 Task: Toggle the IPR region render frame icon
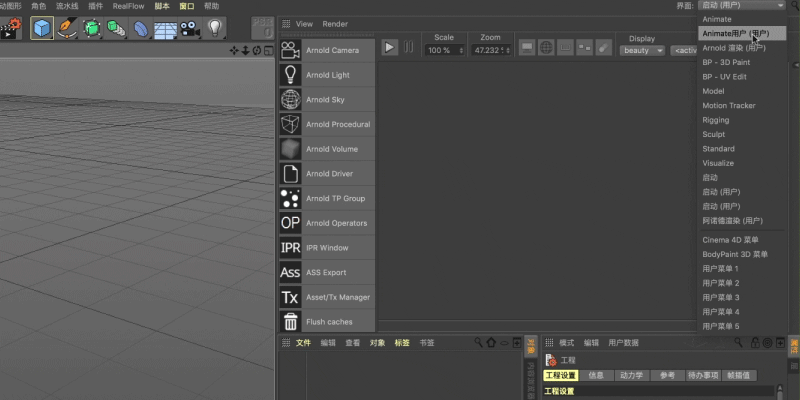[x=565, y=47]
